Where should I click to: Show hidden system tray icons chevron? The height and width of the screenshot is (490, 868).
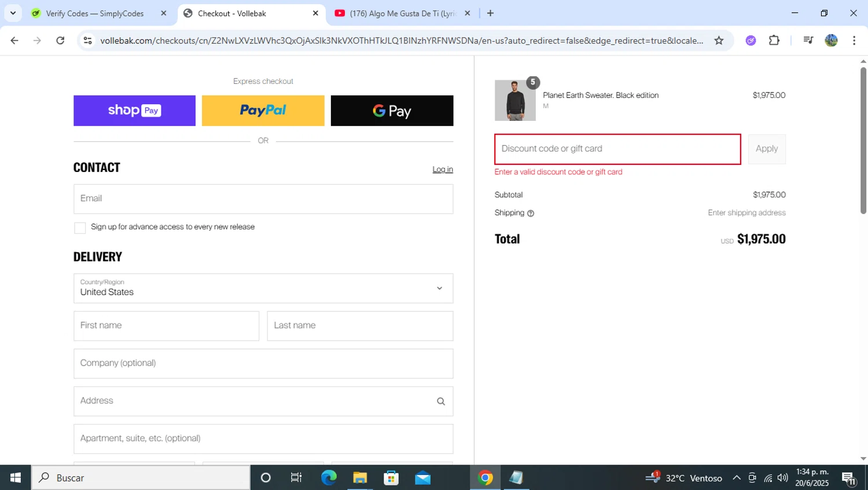[x=737, y=478]
